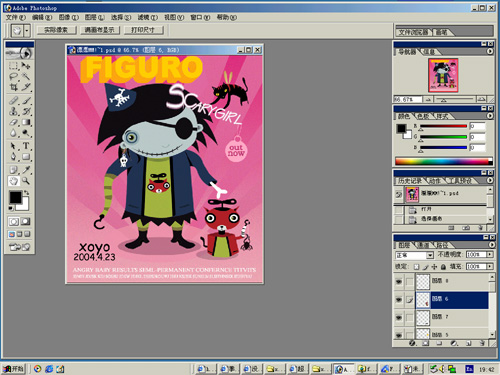The width and height of the screenshot is (500, 375).
Task: Select the Path Selection arrow tool
Action: coord(13,146)
